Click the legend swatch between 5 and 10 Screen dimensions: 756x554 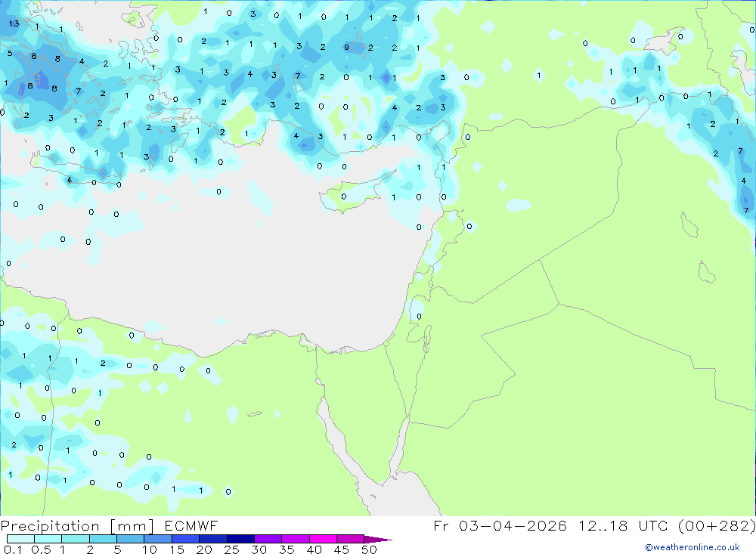click(130, 539)
